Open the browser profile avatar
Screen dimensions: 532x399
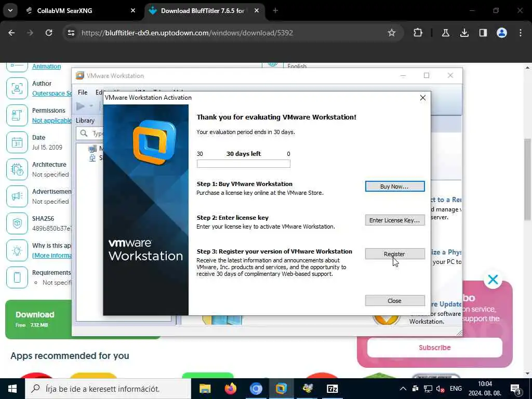[502, 33]
